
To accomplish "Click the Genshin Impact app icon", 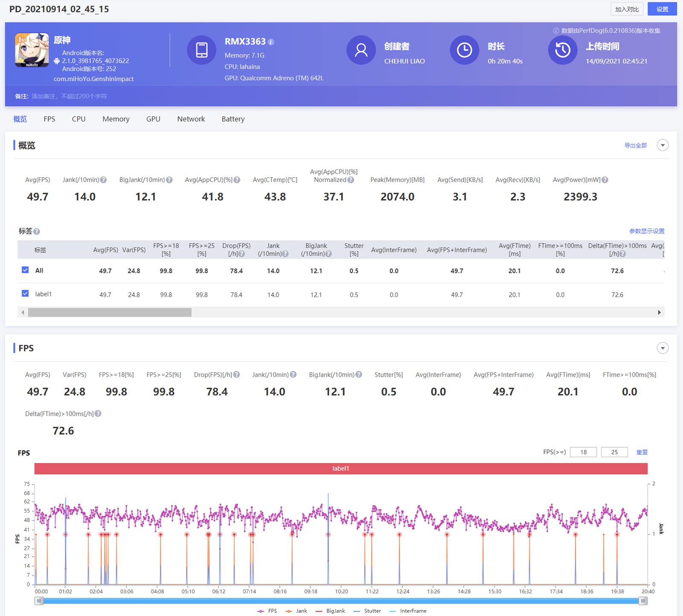I will (x=32, y=50).
